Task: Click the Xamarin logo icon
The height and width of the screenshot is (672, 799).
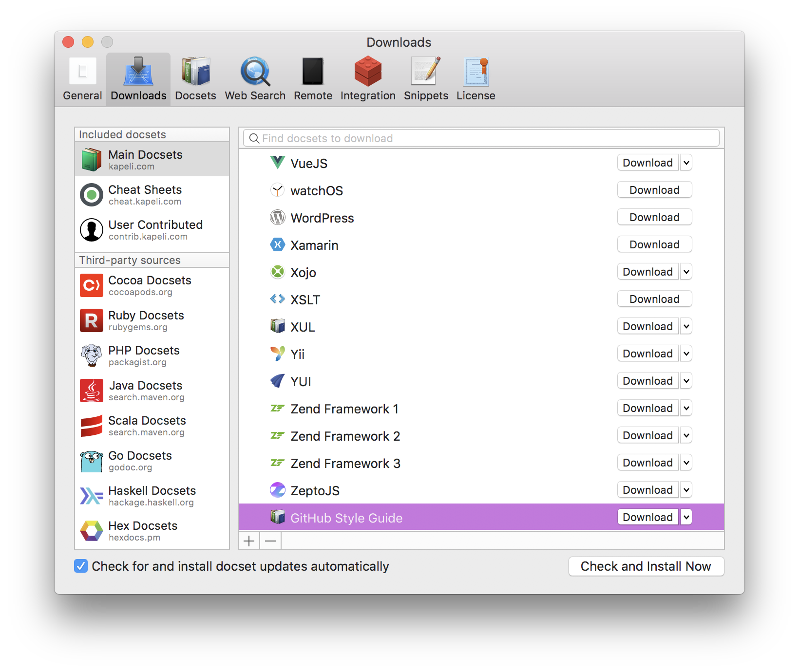Action: [278, 244]
